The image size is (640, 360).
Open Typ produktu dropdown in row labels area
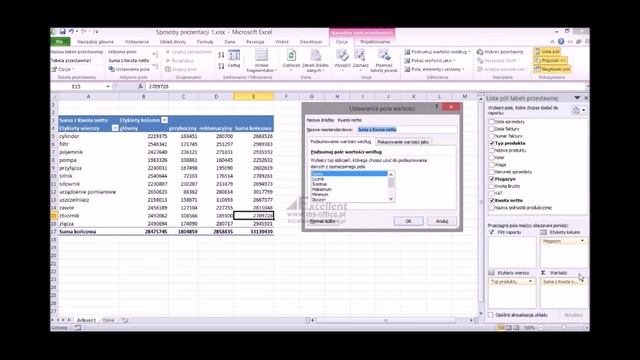point(530,282)
